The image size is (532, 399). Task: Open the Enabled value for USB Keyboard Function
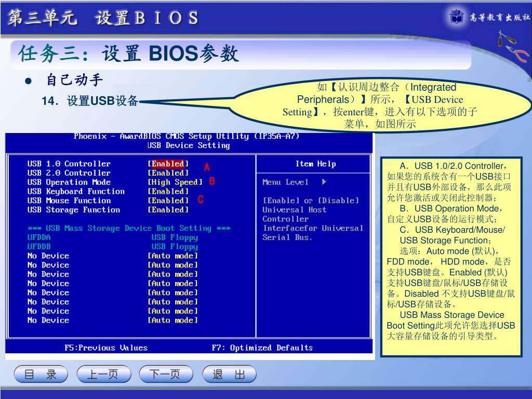[x=168, y=191]
